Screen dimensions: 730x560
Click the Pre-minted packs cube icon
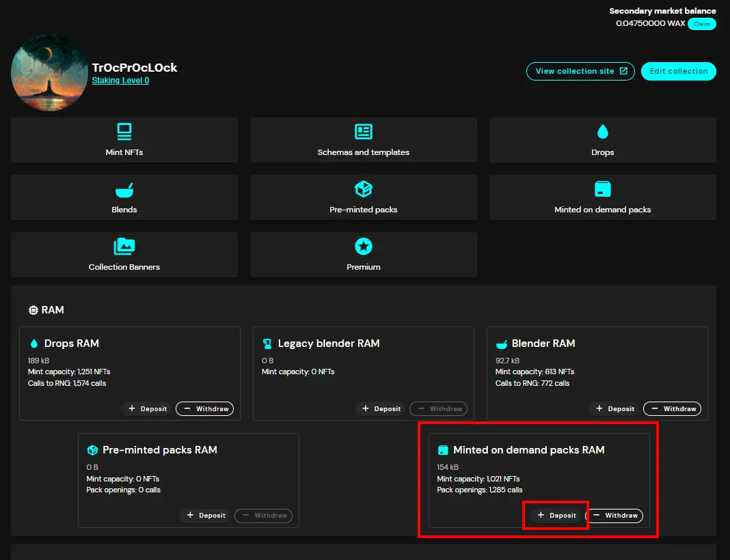click(363, 189)
